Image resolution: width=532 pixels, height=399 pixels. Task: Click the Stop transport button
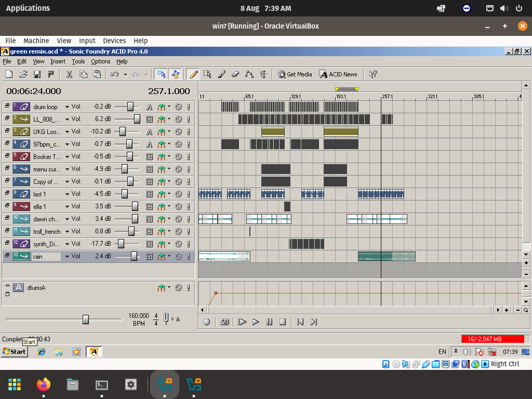(x=283, y=322)
